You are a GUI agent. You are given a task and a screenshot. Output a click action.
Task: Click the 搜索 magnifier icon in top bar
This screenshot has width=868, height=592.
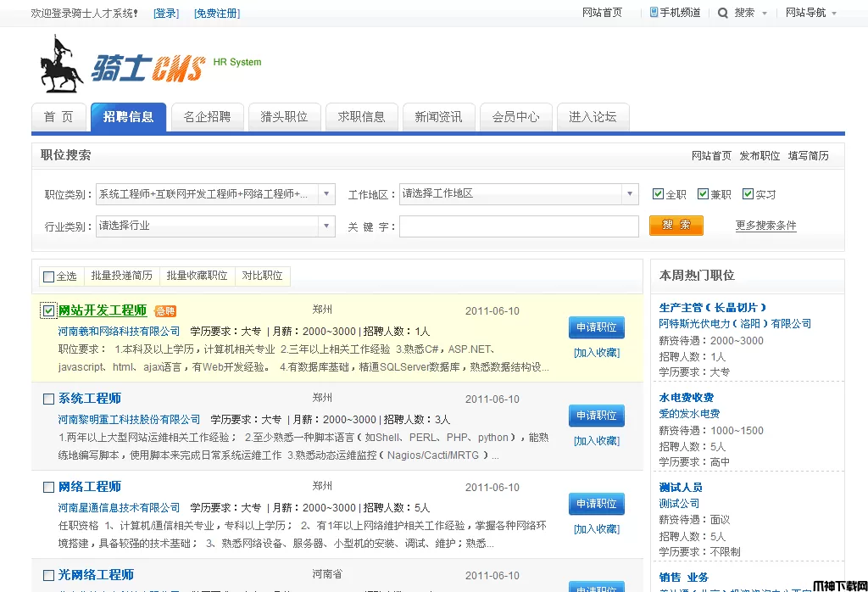pyautogui.click(x=722, y=13)
